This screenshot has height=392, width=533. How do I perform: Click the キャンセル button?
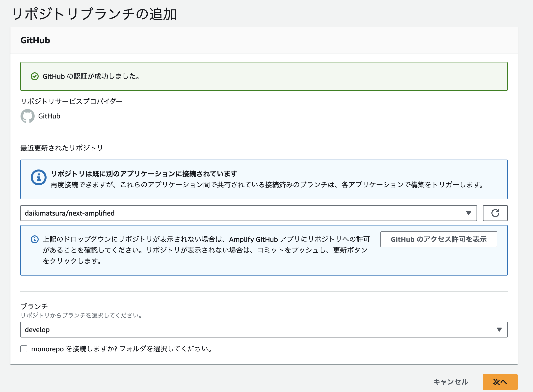click(451, 382)
